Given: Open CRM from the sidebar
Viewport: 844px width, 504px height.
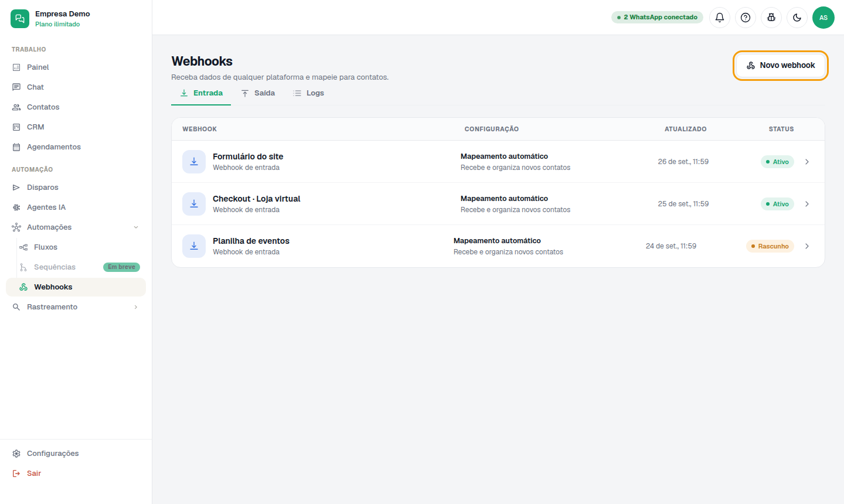Looking at the screenshot, I should (x=76, y=127).
